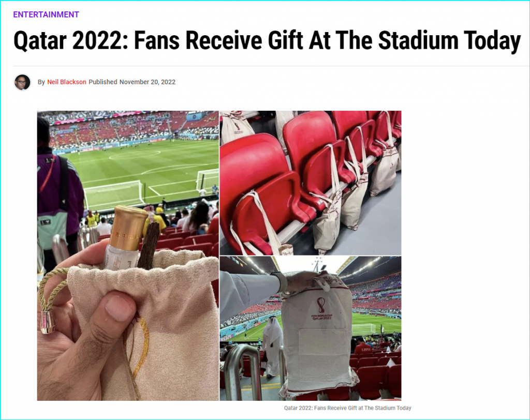Click the goal net in left photo
This screenshot has height=420, width=530.
click(x=113, y=195)
